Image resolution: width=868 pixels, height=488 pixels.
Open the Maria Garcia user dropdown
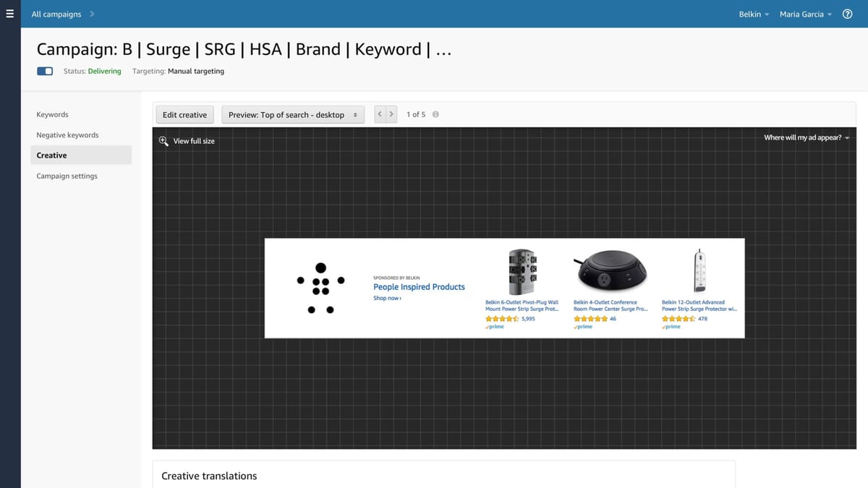click(x=805, y=14)
